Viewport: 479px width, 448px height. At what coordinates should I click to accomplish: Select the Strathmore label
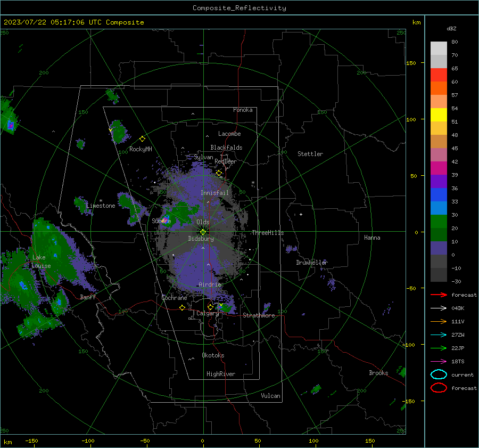[259, 315]
